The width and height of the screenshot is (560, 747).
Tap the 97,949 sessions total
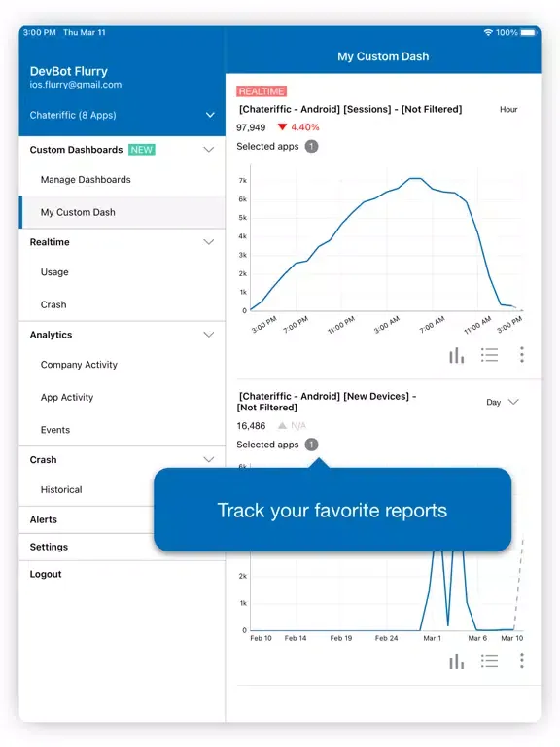pos(251,127)
